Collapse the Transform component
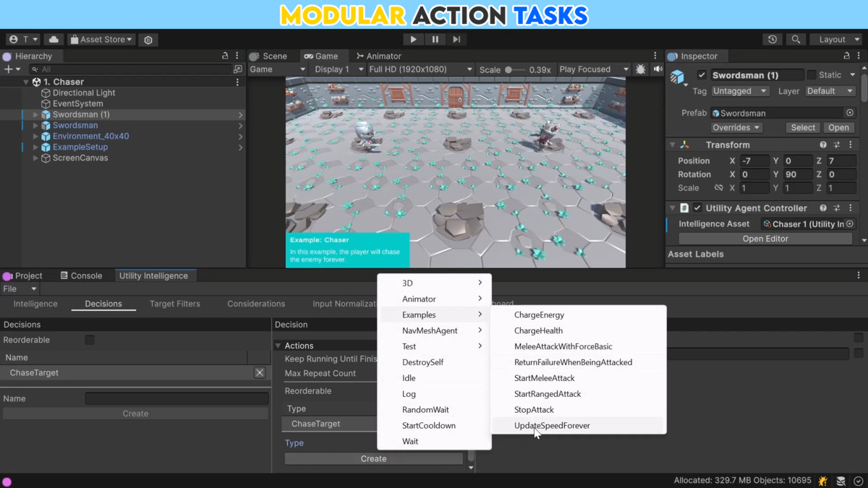The width and height of the screenshot is (868, 488). 672,145
